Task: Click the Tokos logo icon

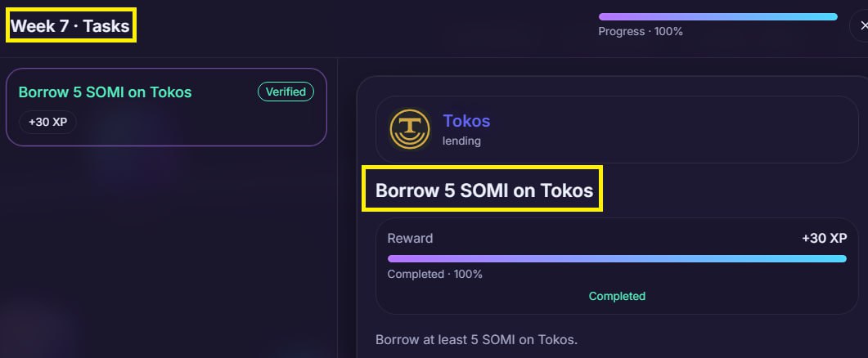Action: (410, 129)
